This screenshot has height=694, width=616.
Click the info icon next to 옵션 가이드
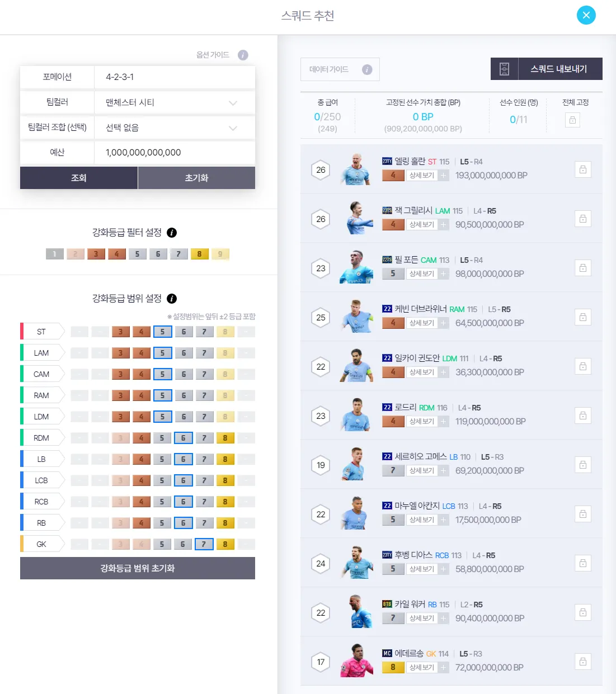pos(243,55)
